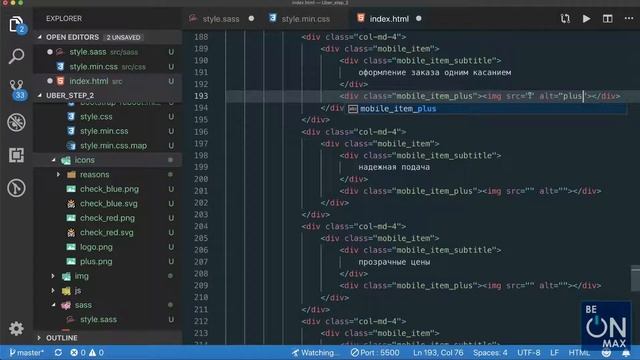Screen dimensions: 640x360
Task: Expand the reasons folder
Action: tap(94, 175)
